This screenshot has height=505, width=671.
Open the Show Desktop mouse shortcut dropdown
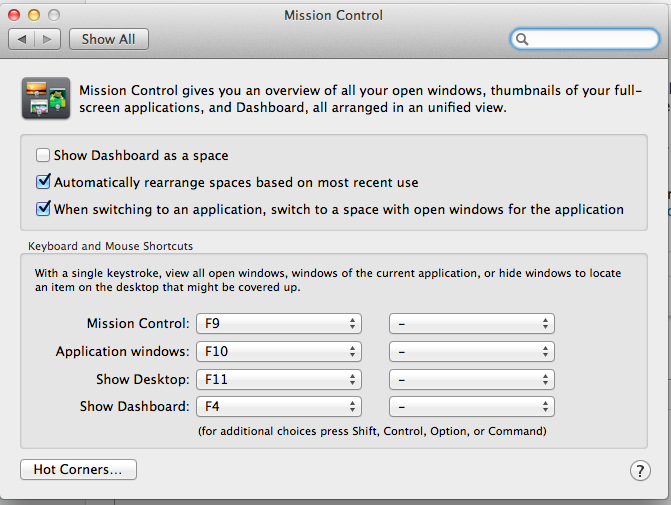coord(472,380)
